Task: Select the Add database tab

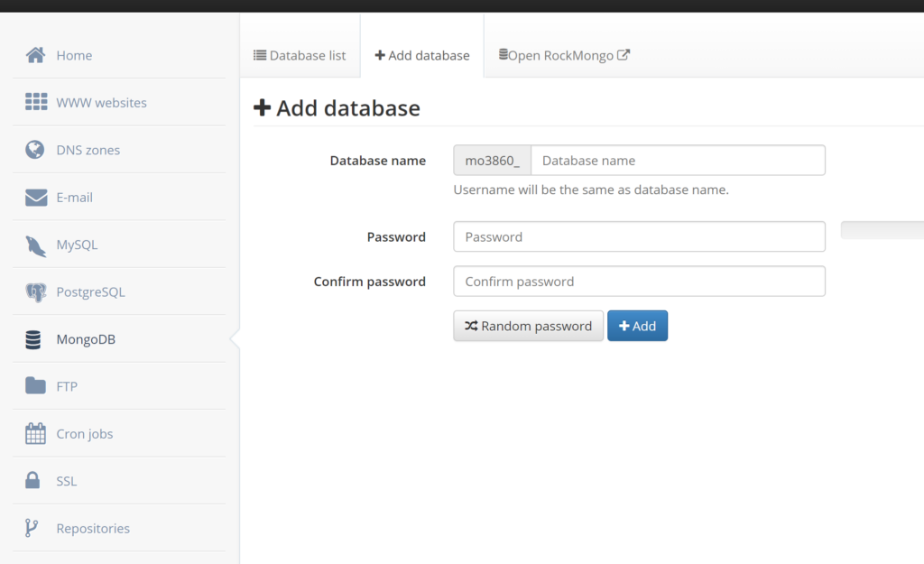Action: [422, 55]
